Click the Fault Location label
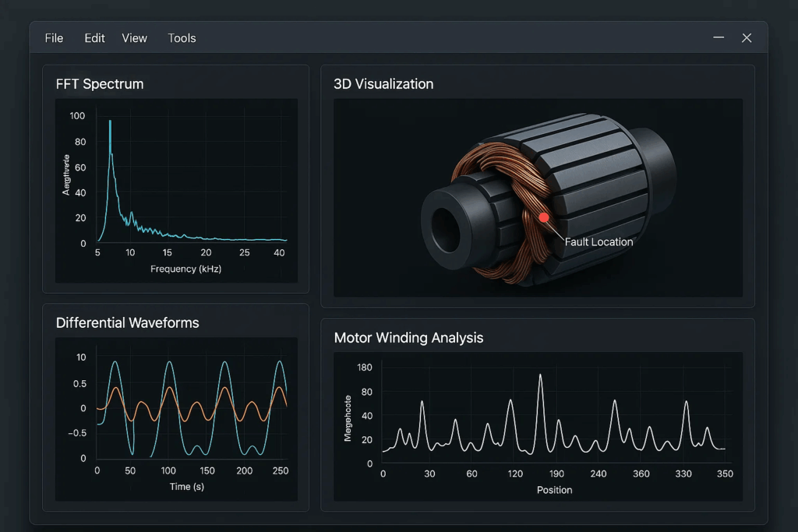Screen dimensions: 798x532 pos(598,241)
